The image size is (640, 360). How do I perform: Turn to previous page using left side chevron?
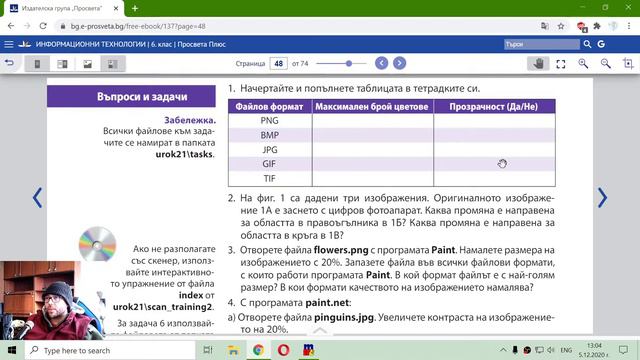coord(37,198)
